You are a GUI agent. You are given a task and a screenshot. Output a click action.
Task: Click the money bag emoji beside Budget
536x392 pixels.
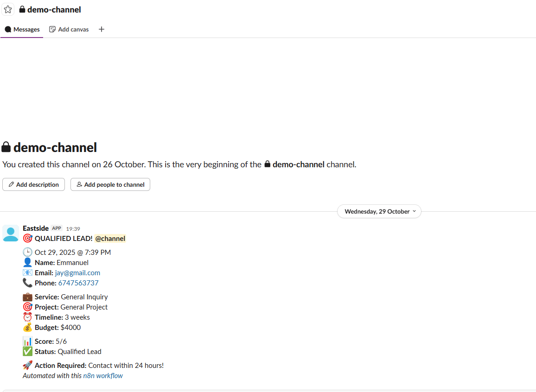coord(27,328)
